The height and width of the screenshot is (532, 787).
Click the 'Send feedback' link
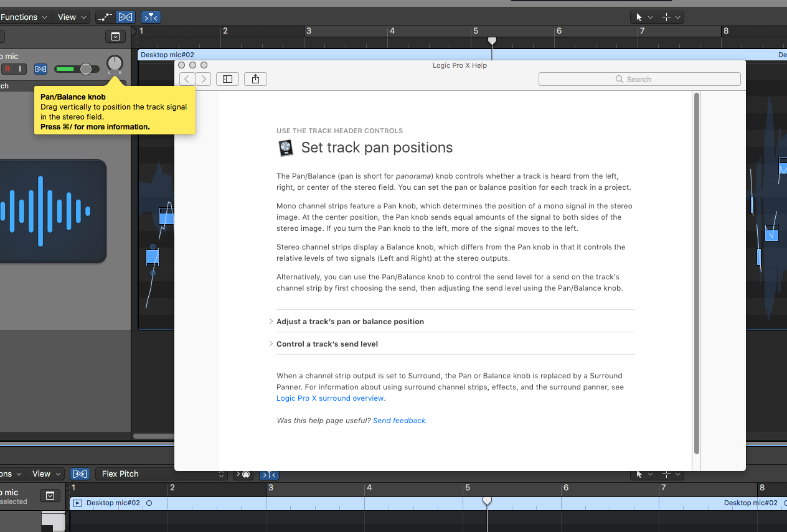400,421
